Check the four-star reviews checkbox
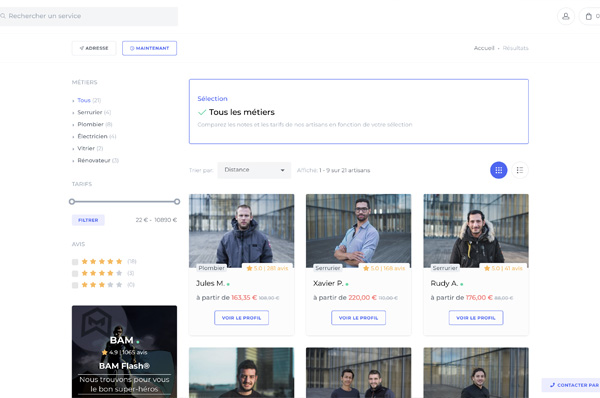Image resolution: width=600 pixels, height=398 pixels. coord(75,273)
